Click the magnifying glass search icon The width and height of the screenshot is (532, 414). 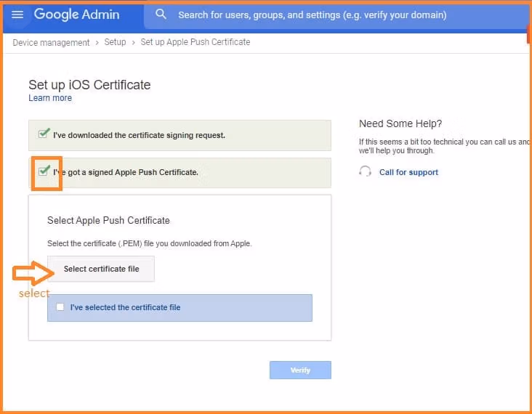pos(161,15)
